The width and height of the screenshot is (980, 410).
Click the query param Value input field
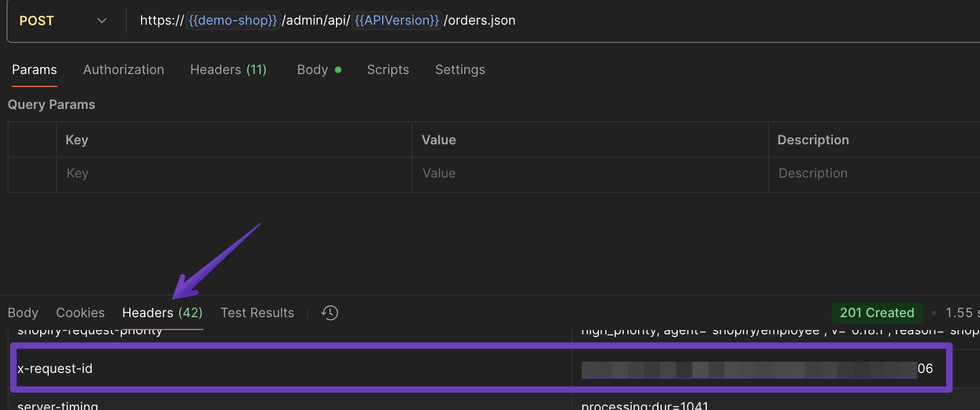point(589,173)
